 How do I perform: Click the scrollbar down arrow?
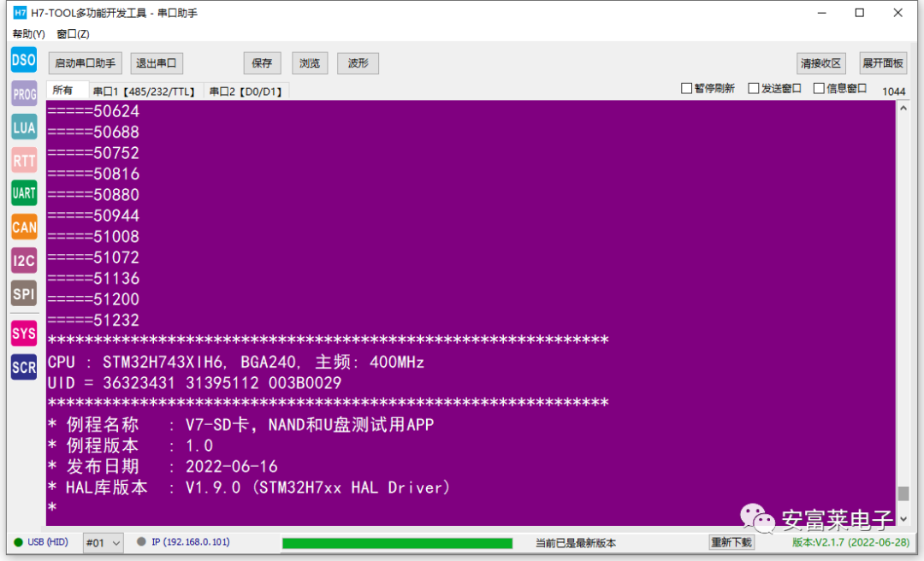click(903, 518)
